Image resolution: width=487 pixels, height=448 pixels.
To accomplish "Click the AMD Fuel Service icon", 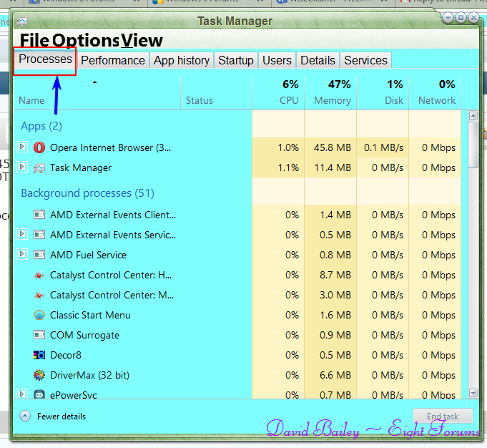I will [x=39, y=255].
